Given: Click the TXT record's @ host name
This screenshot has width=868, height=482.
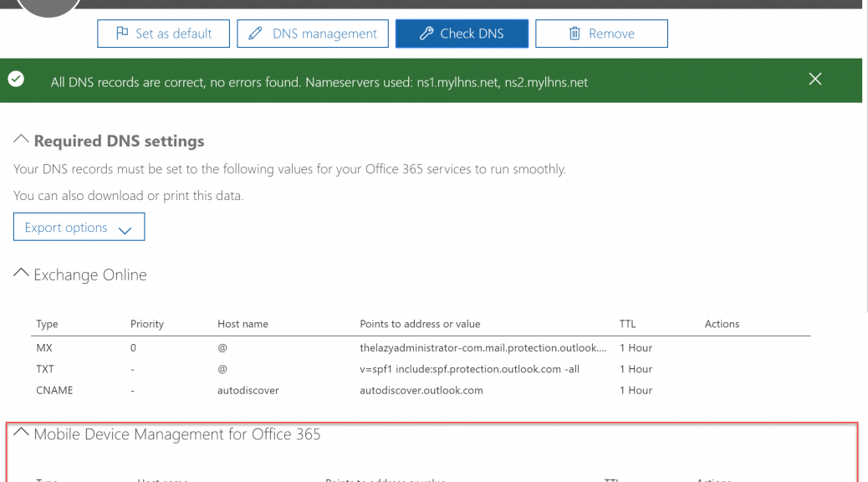Looking at the screenshot, I should 222,369.
